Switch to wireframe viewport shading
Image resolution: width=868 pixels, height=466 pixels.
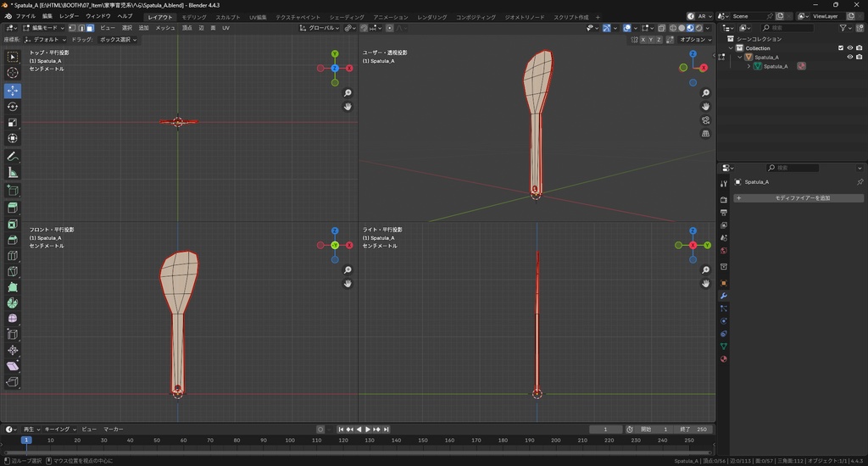673,28
